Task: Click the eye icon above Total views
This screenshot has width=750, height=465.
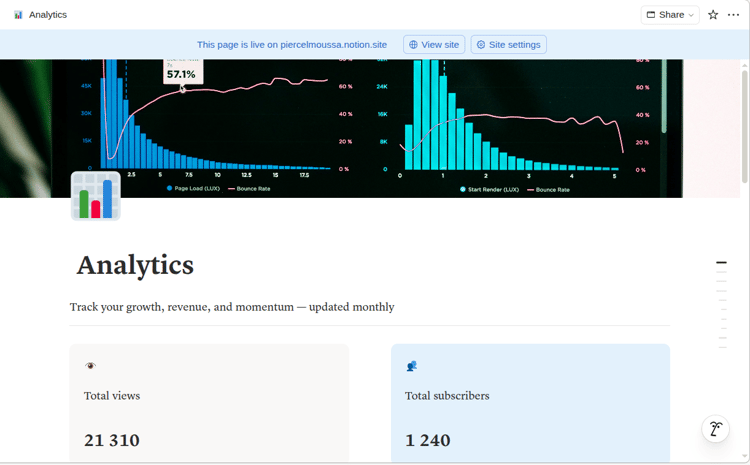Action: coord(90,366)
